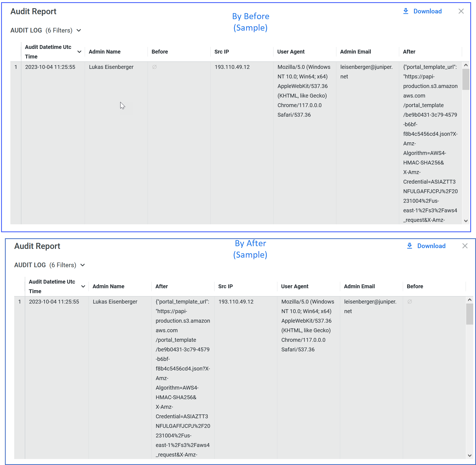The width and height of the screenshot is (476, 465).
Task: Close the top Audit Report panel
Action: pyautogui.click(x=461, y=11)
